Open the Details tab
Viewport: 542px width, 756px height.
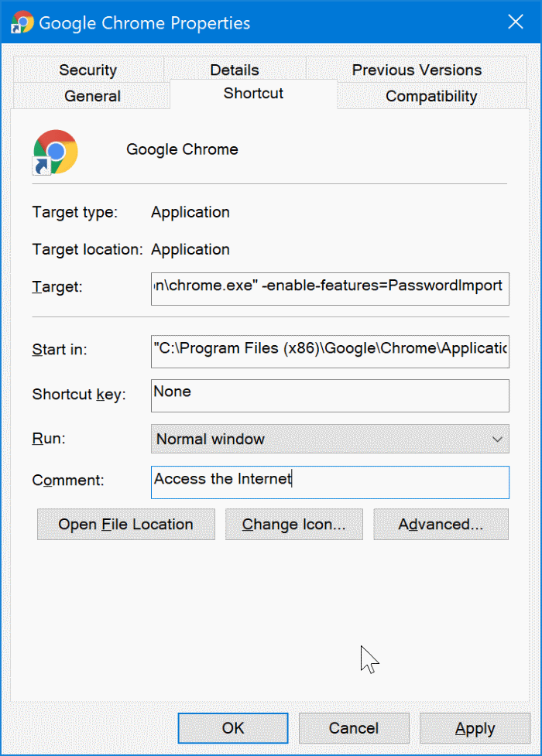click(x=234, y=70)
